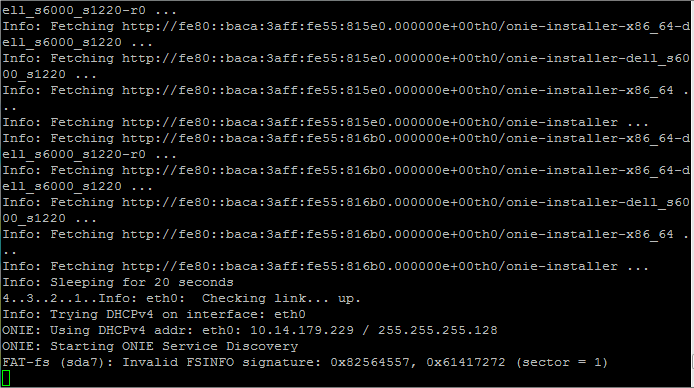Viewport: 694px width, 388px height.
Task: Click the hex signature 0x61417272
Action: [x=466, y=362]
